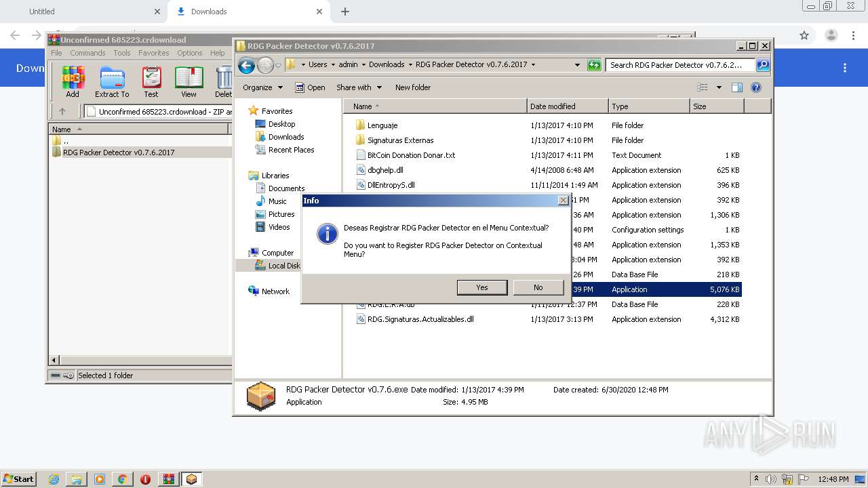
Task: Click WinRAR Add toolbar icon
Action: pos(73,82)
